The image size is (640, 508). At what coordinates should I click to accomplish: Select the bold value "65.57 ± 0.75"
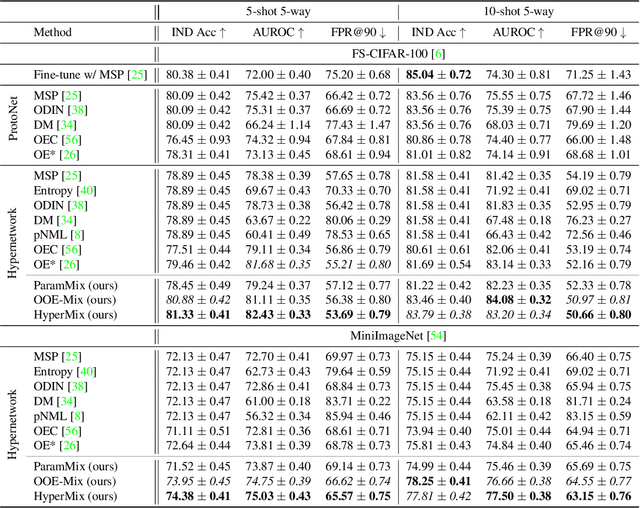[x=358, y=496]
